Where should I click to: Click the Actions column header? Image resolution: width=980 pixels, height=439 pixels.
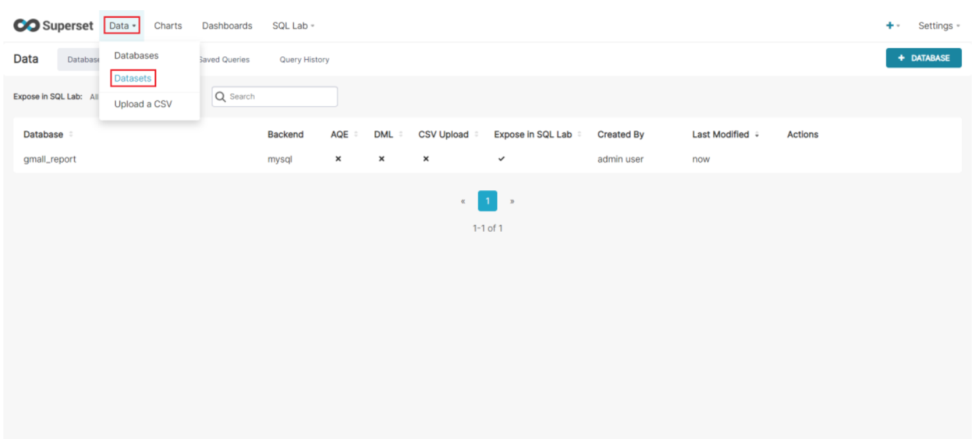pyautogui.click(x=803, y=135)
